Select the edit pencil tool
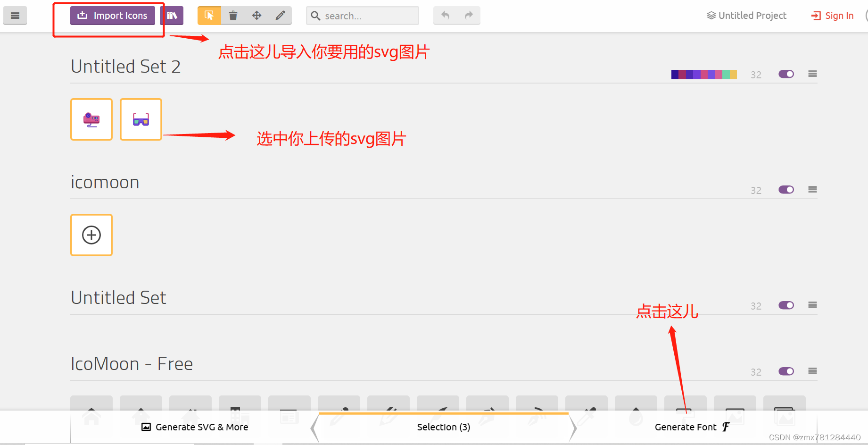 point(280,16)
